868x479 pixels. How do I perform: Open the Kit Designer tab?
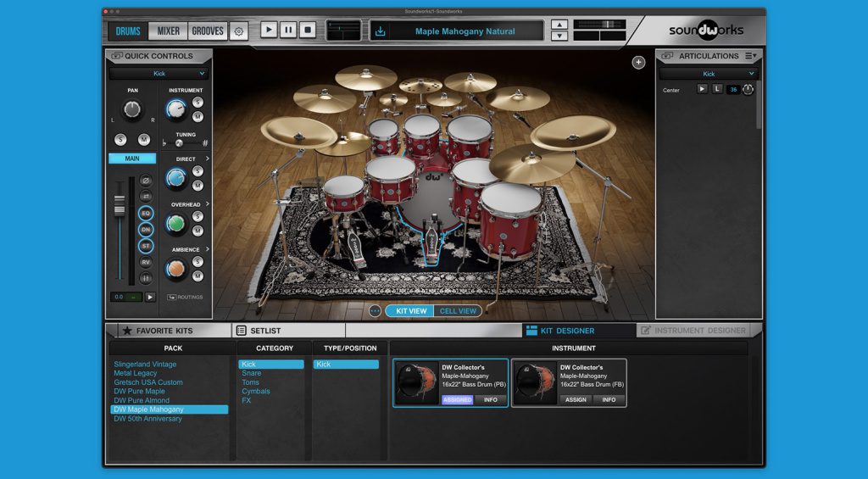click(x=578, y=331)
